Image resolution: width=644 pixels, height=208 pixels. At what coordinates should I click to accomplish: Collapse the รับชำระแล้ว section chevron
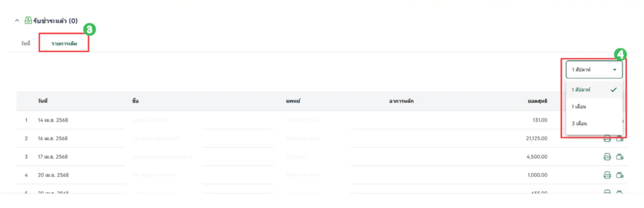(x=17, y=21)
